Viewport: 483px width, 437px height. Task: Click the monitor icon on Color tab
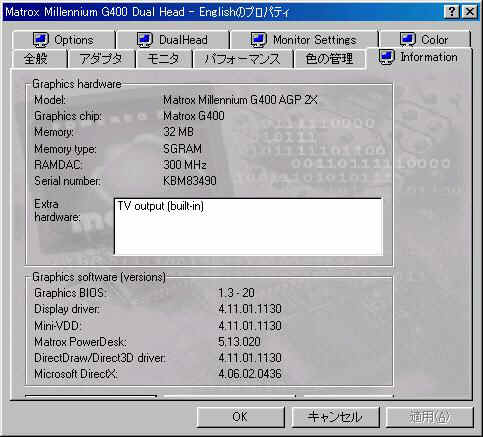[x=407, y=40]
